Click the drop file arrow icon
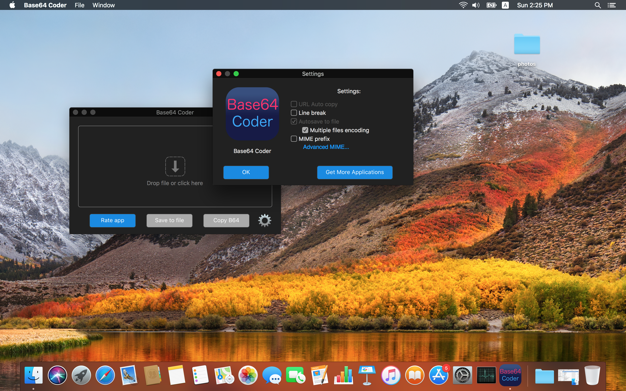 point(175,166)
